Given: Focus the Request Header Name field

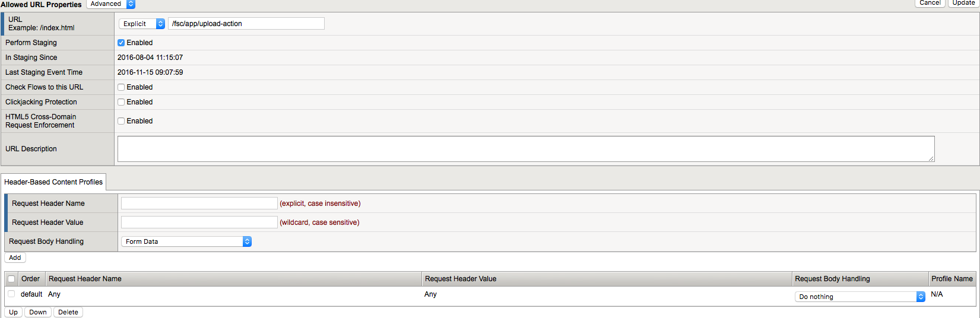Looking at the screenshot, I should point(199,203).
